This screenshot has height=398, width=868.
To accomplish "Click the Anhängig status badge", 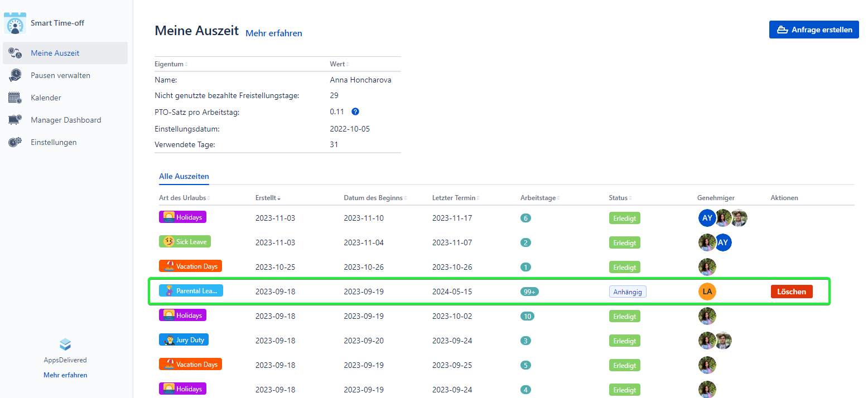I will click(627, 292).
